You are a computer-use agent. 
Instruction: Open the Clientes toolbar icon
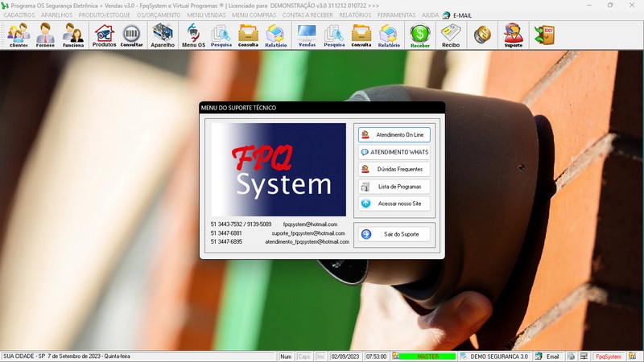point(19,35)
